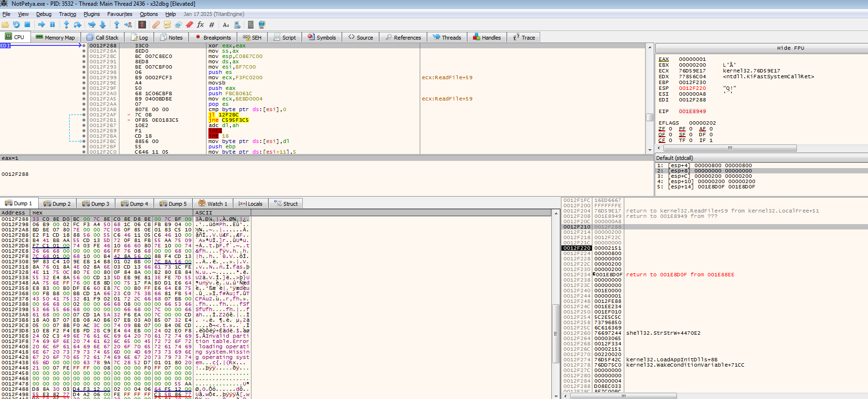The image size is (868, 399).
Task: Open the Scylla plugin icon
Action: tap(142, 25)
